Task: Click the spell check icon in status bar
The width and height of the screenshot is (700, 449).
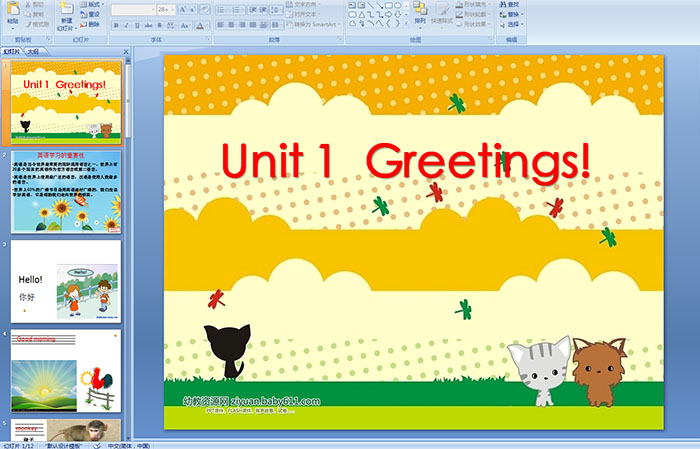Action: 97,445
